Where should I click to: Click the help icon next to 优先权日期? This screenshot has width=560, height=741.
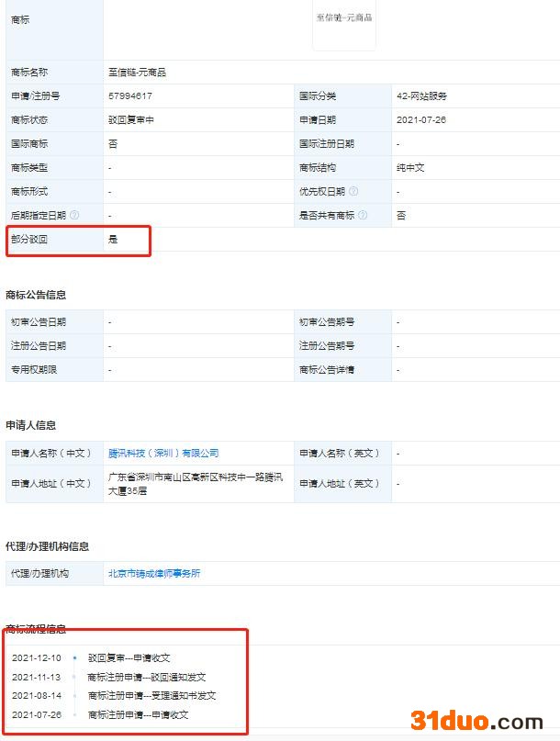tap(353, 191)
